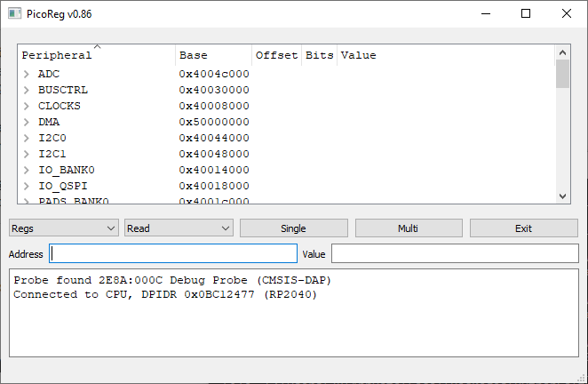Expand the I2C0 peripheral
The height and width of the screenshot is (384, 588).
(x=27, y=138)
